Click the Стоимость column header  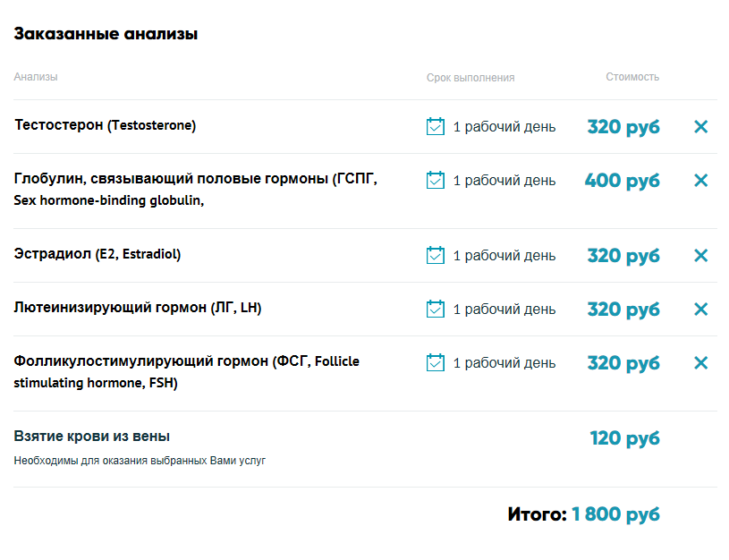point(632,77)
